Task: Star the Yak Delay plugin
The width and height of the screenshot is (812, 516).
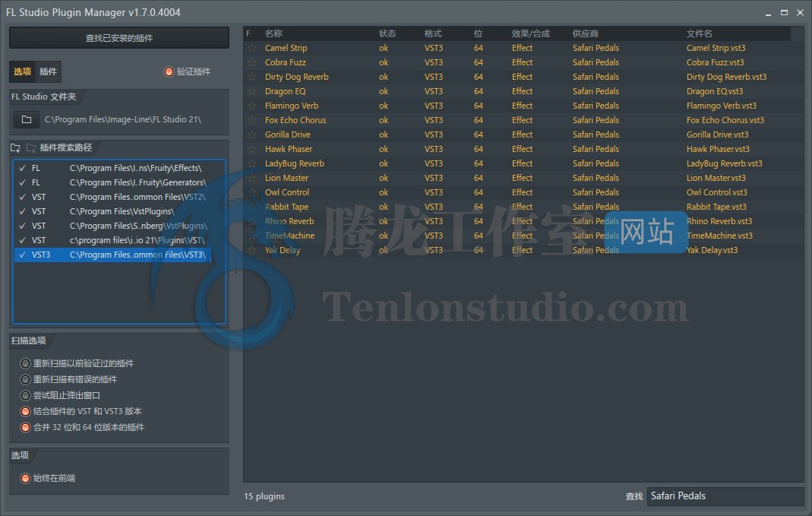Action: coord(251,251)
